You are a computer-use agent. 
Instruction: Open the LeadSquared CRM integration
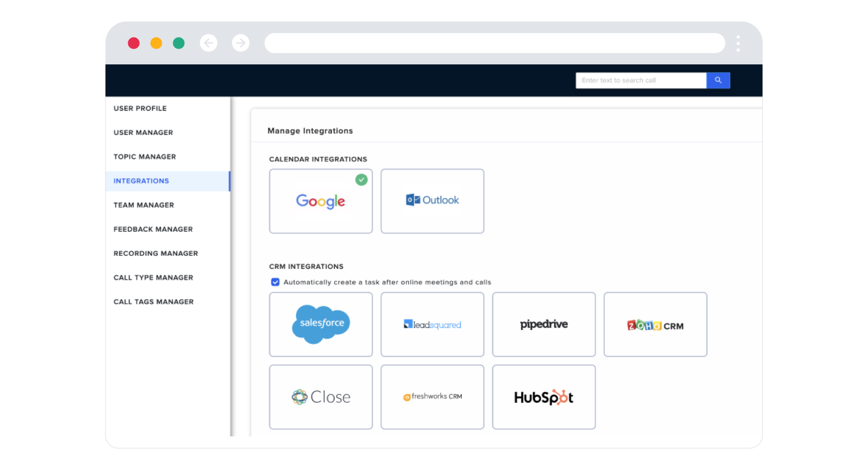[432, 325]
